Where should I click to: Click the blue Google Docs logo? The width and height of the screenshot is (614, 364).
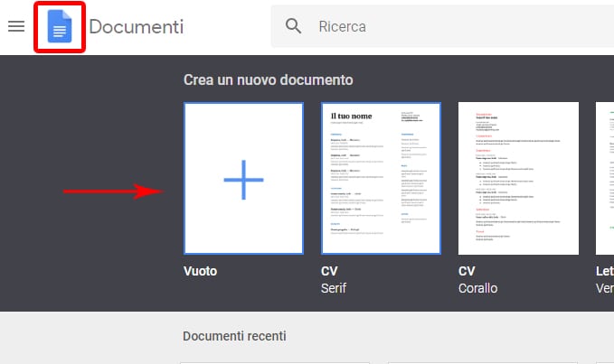tap(60, 27)
